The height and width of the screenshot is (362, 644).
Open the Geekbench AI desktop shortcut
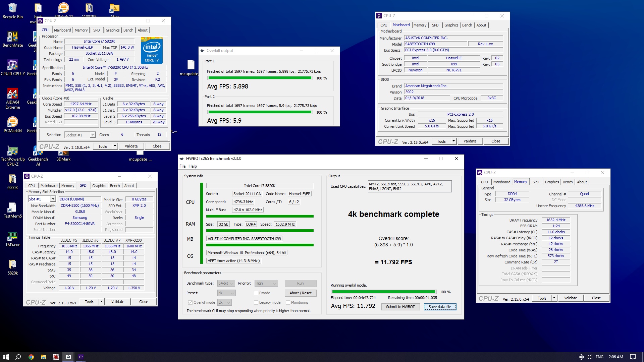[38, 156]
